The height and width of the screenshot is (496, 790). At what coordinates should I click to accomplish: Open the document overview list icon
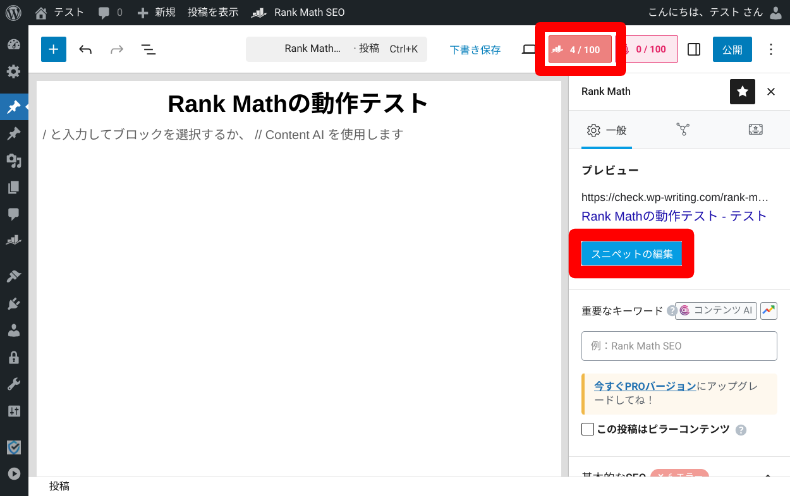pos(148,49)
